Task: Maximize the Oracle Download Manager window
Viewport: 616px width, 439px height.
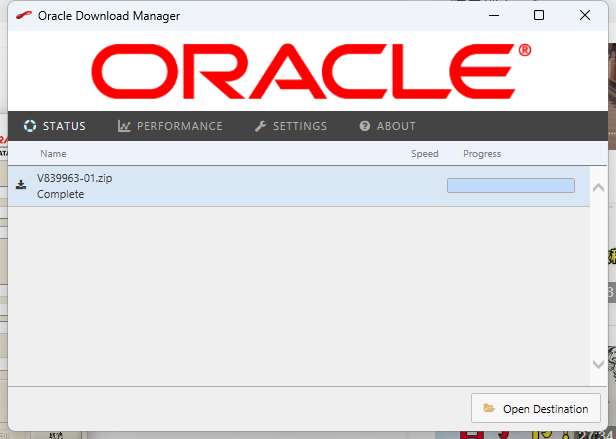Action: click(x=539, y=15)
